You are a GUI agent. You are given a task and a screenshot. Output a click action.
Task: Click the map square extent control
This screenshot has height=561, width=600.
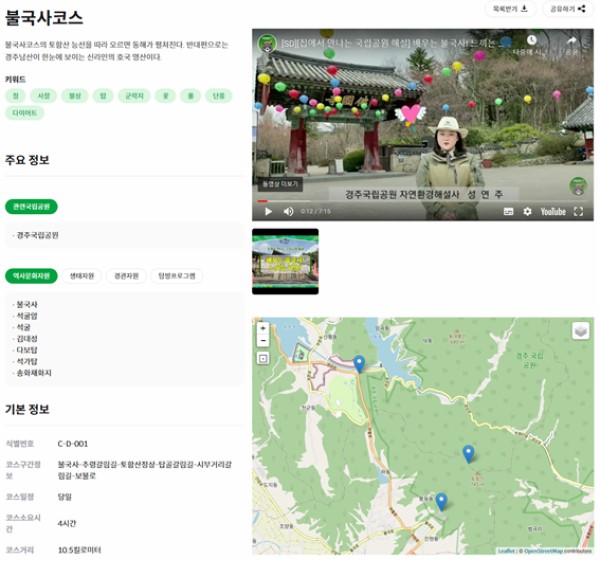pyautogui.click(x=263, y=359)
